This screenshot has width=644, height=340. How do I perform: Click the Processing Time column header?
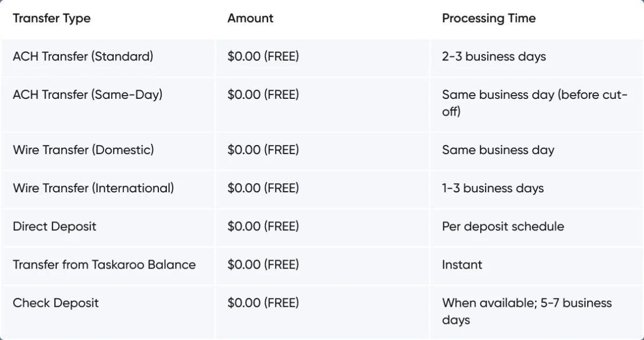coord(488,18)
